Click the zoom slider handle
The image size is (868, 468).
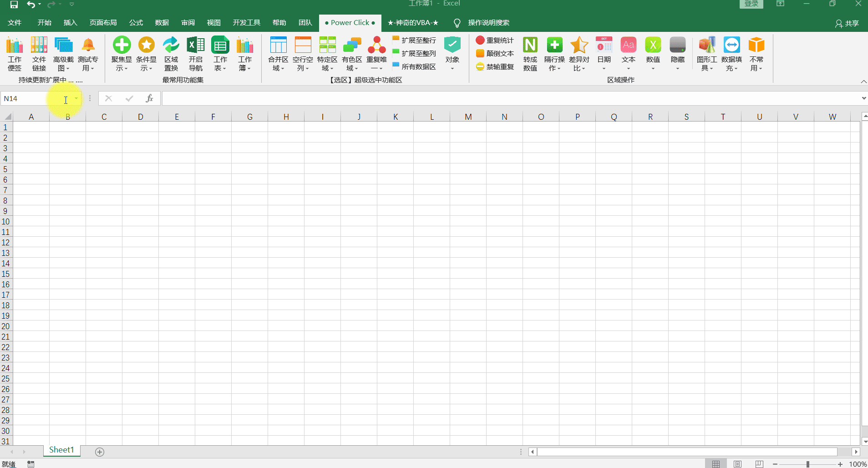(808, 464)
